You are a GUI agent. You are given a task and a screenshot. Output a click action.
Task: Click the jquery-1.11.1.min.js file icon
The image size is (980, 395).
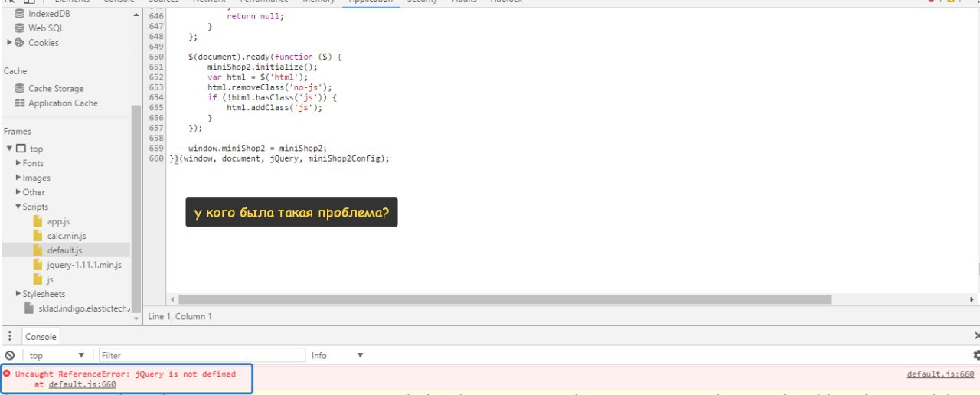[38, 265]
